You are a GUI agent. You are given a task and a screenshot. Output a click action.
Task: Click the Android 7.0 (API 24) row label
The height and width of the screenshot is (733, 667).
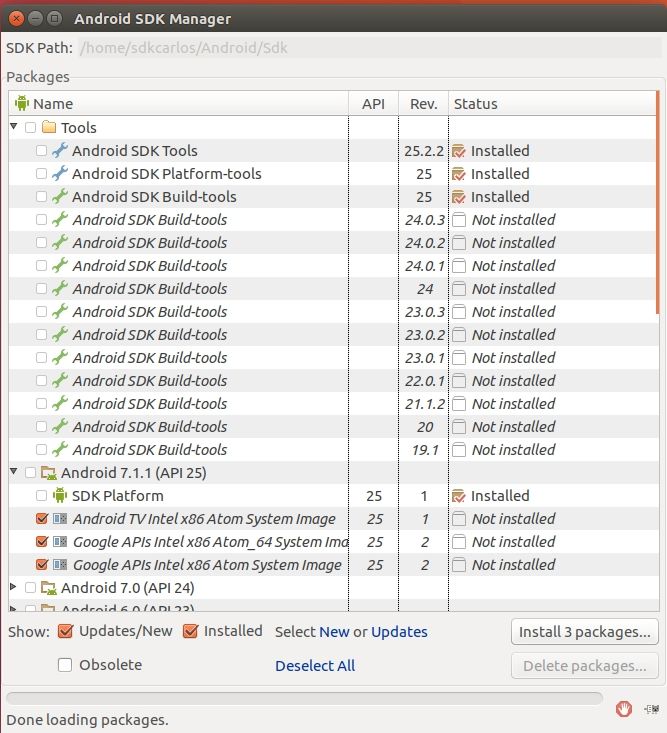pos(128,588)
